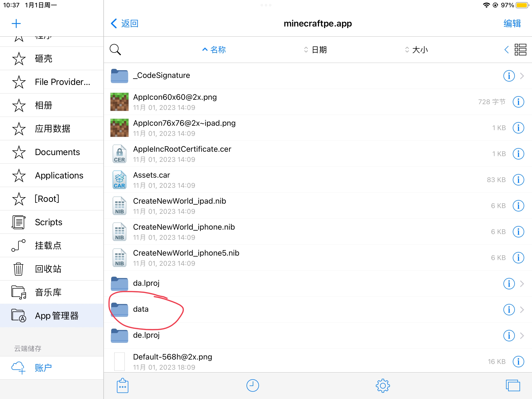Open the search magnifier icon
The height and width of the screenshot is (399, 532).
(115, 50)
